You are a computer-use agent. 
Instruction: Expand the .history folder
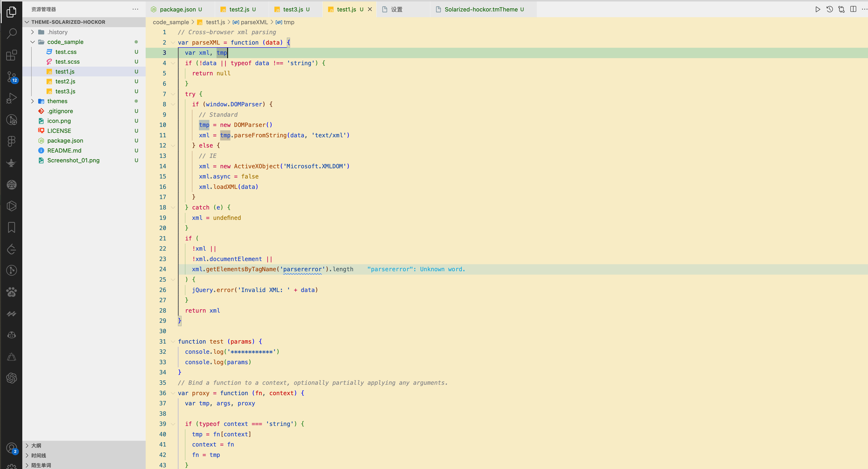pyautogui.click(x=33, y=32)
